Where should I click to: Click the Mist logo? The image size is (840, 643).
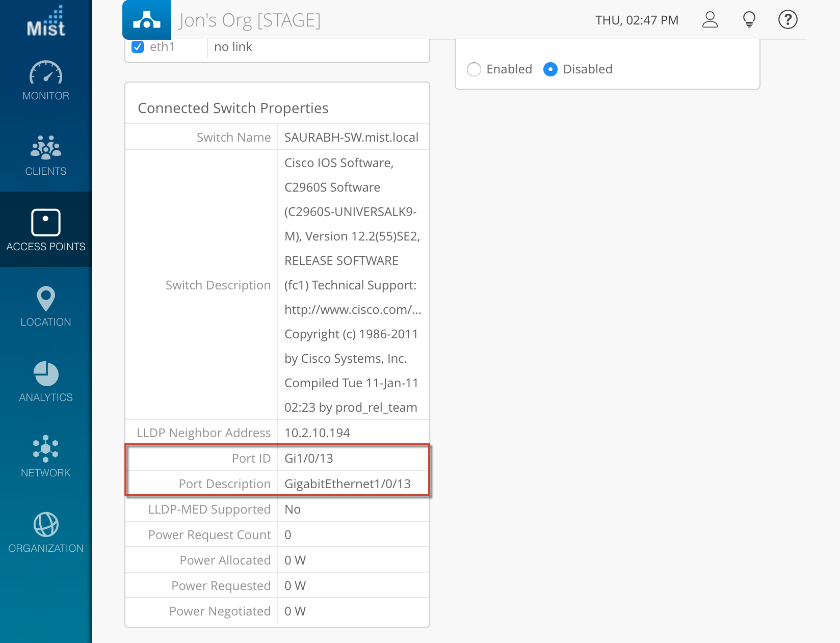tap(46, 22)
